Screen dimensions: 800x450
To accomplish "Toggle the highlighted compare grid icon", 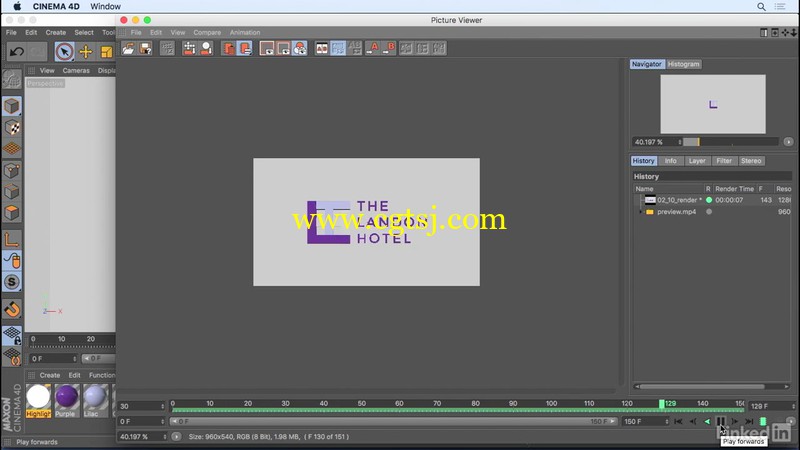I will click(x=338, y=48).
